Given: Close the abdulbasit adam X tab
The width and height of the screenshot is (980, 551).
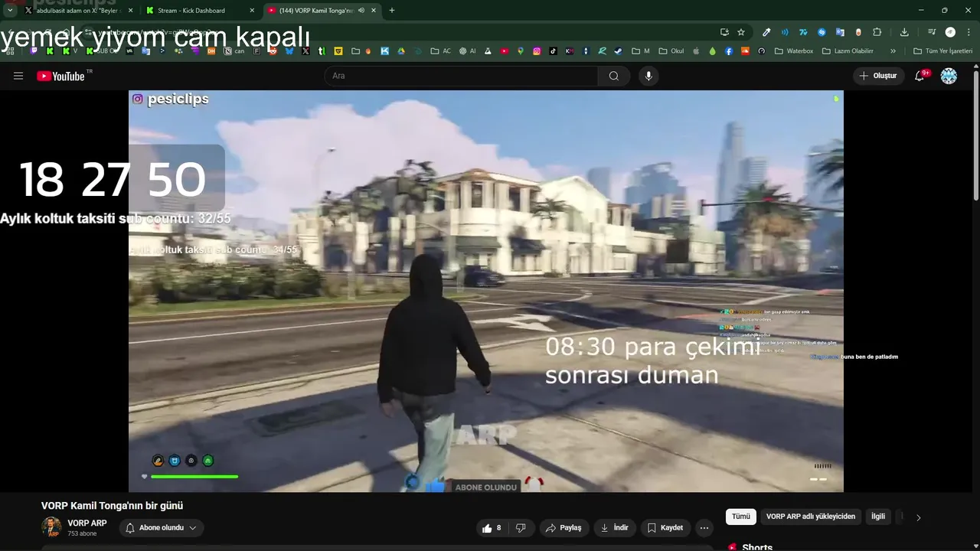Looking at the screenshot, I should tap(130, 11).
